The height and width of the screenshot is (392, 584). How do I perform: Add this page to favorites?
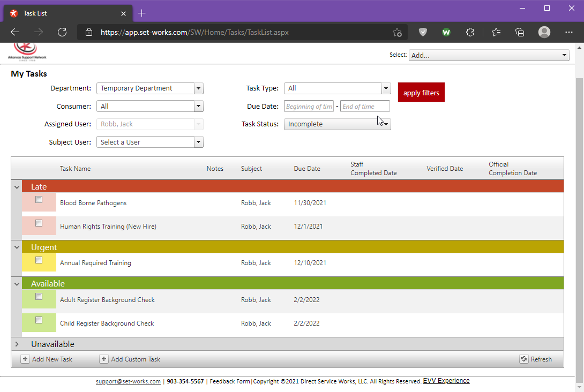pyautogui.click(x=397, y=32)
